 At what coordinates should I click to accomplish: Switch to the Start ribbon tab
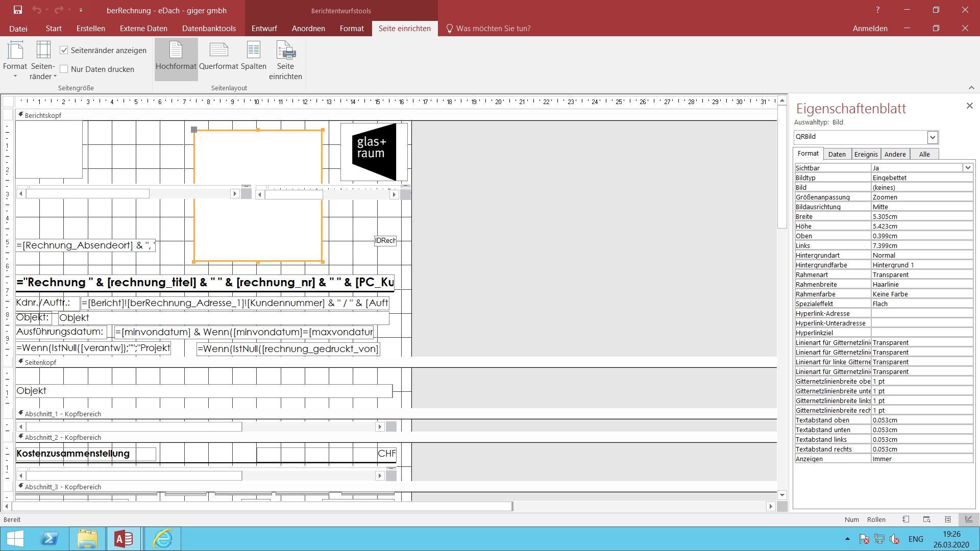pos(54,29)
